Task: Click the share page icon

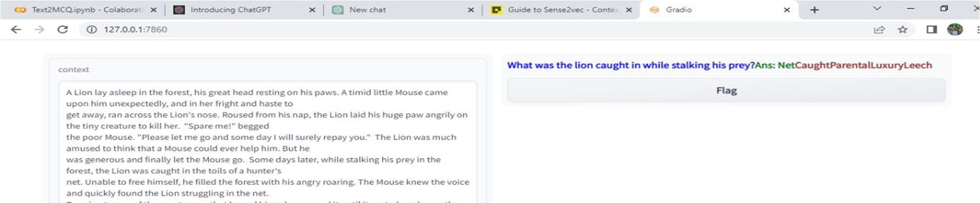Action: click(x=879, y=30)
